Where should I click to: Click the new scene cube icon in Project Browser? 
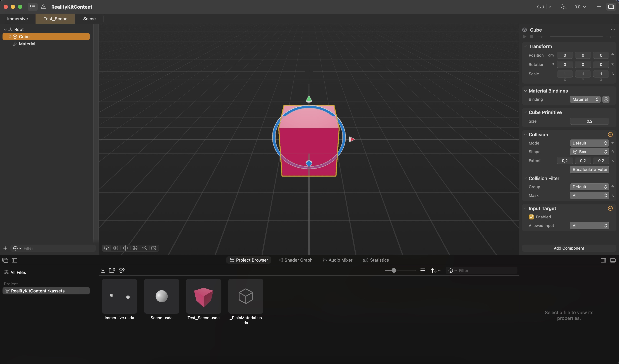[121, 270]
